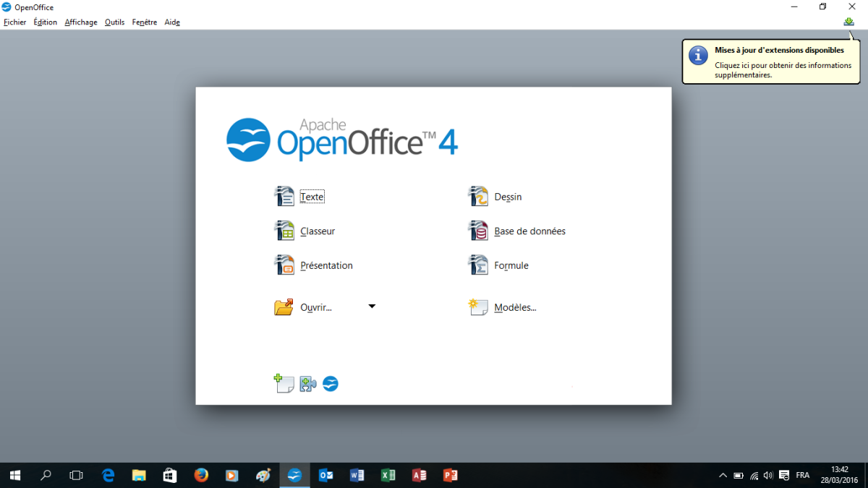
Task: Open the Wi-Fi network tray icon
Action: (754, 476)
